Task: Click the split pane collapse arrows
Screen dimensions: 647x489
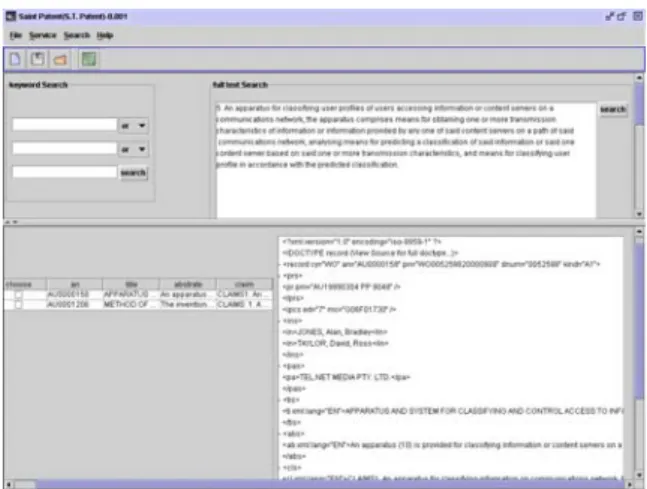Action: (12, 222)
